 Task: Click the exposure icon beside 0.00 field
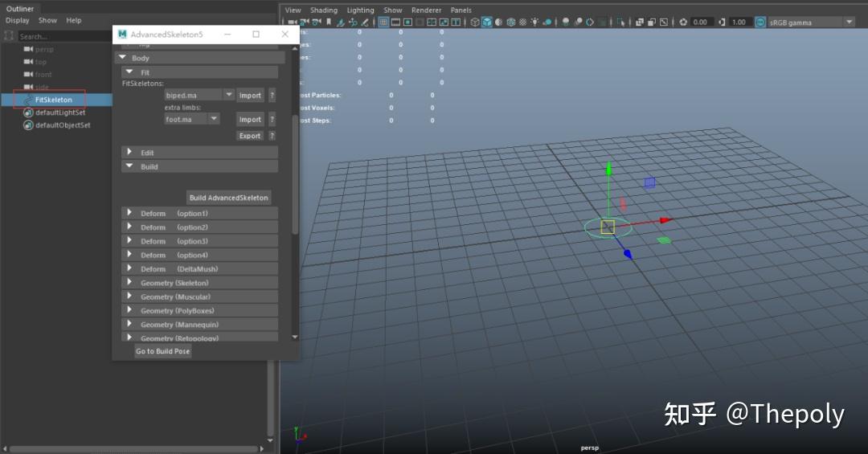point(683,22)
